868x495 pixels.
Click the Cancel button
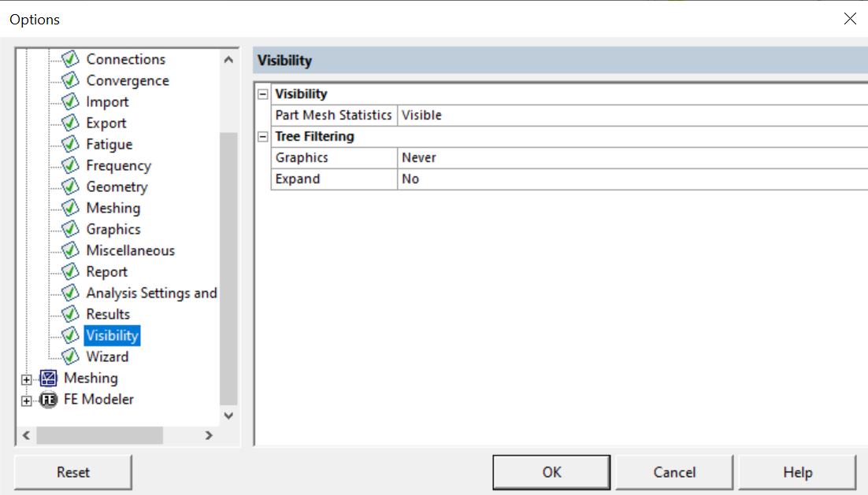click(x=674, y=472)
